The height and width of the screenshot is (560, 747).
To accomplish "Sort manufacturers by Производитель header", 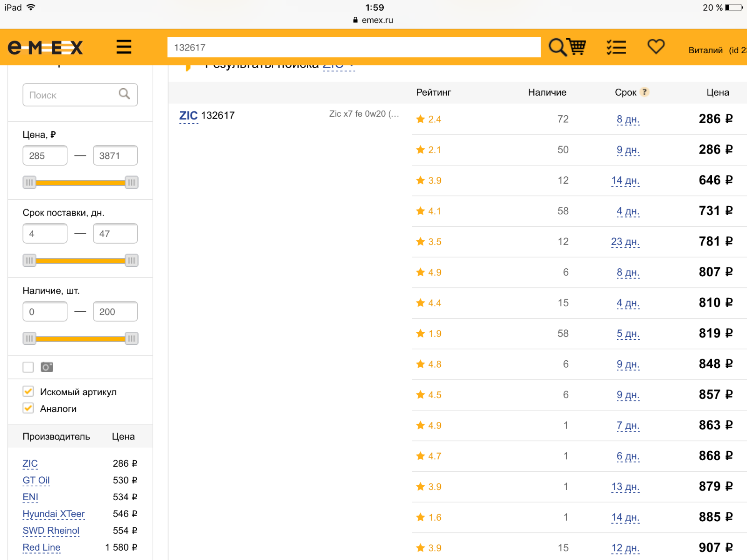I will pos(56,436).
